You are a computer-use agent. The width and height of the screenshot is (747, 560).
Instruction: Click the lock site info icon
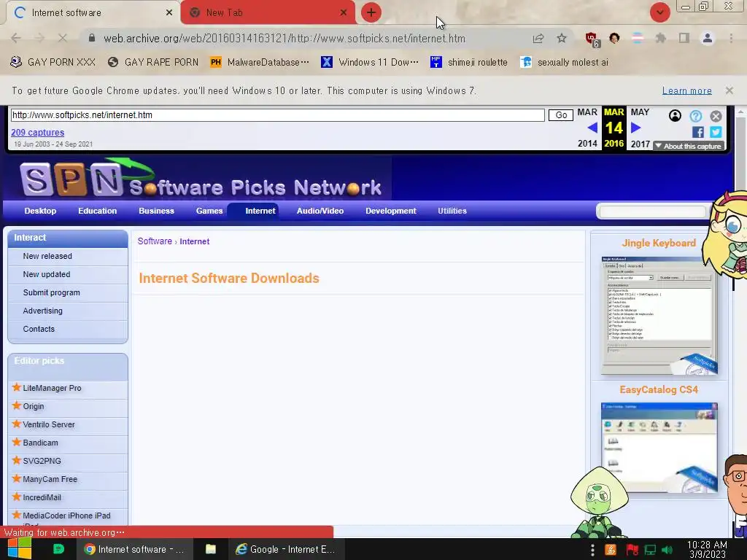pos(92,38)
